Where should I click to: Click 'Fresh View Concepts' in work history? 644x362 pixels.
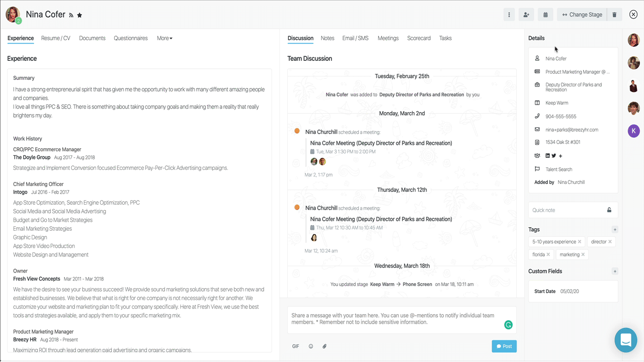37,279
